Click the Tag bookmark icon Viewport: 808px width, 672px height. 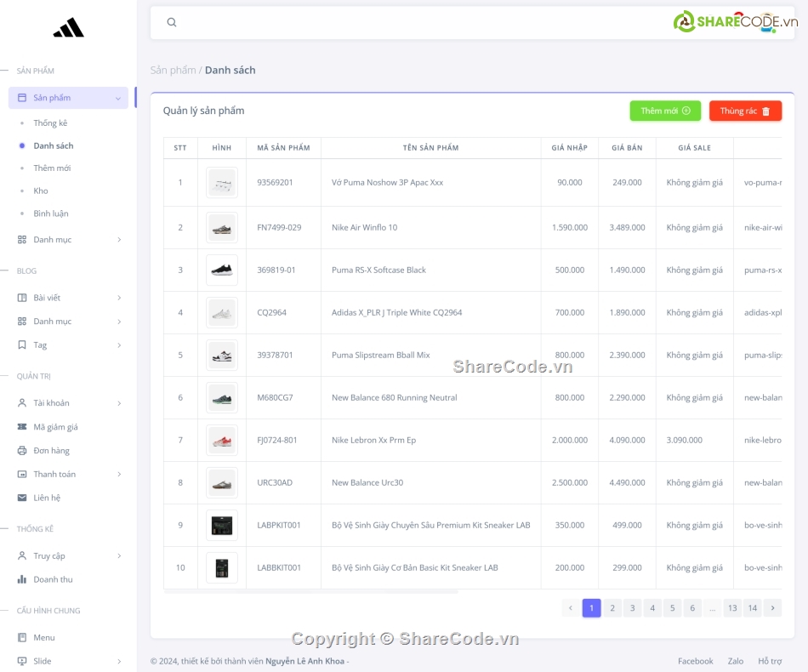[21, 345]
